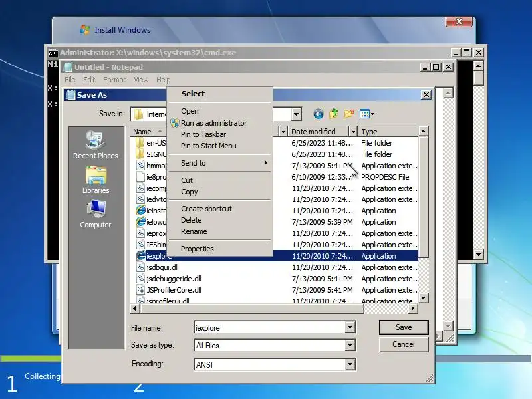Select the iexplore application icon

[x=140, y=256]
